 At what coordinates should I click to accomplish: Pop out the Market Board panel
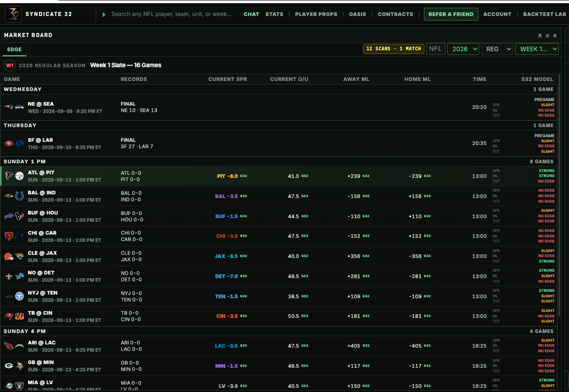click(540, 35)
